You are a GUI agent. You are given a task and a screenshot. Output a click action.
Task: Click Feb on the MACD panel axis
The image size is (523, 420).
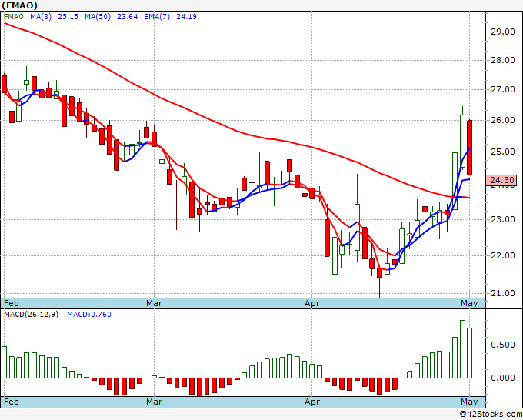pyautogui.click(x=12, y=402)
